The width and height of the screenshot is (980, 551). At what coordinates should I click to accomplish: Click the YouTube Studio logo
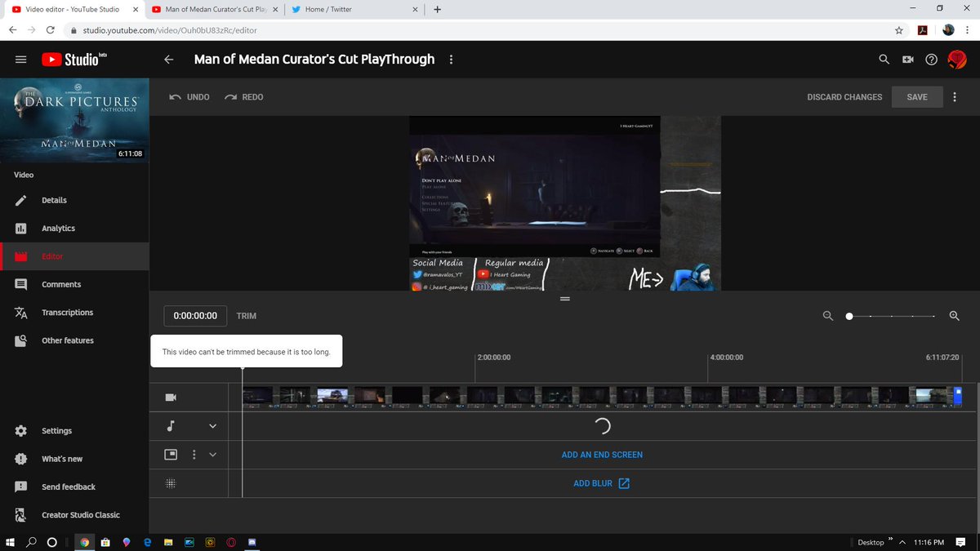pos(74,59)
